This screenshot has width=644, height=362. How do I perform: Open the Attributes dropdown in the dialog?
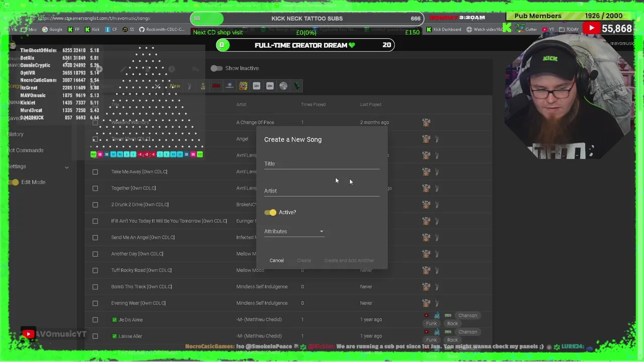[x=294, y=231]
